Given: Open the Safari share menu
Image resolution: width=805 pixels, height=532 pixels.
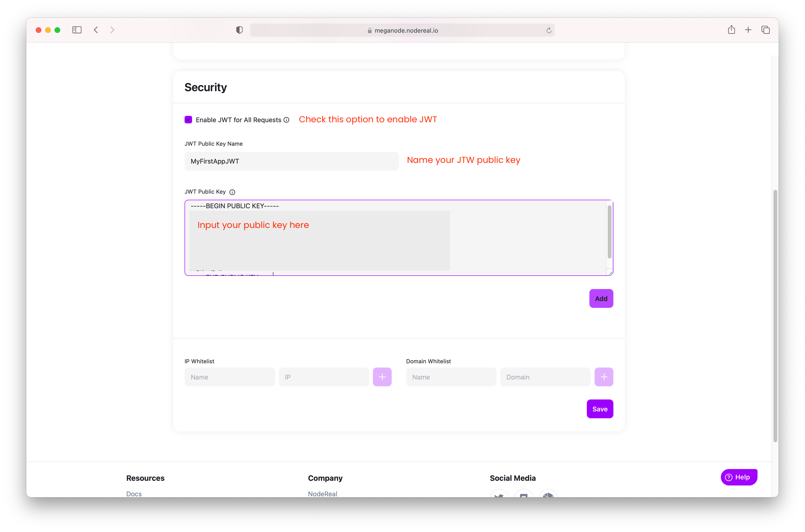Looking at the screenshot, I should pos(731,30).
